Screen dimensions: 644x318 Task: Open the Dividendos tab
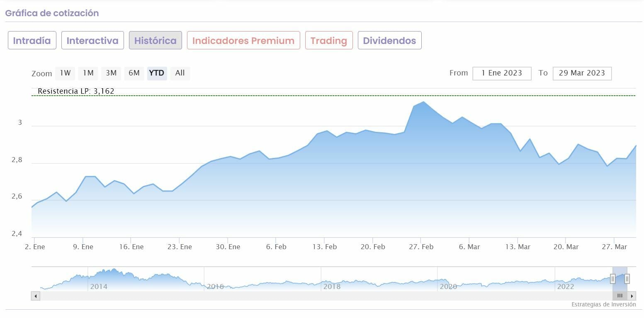389,41
